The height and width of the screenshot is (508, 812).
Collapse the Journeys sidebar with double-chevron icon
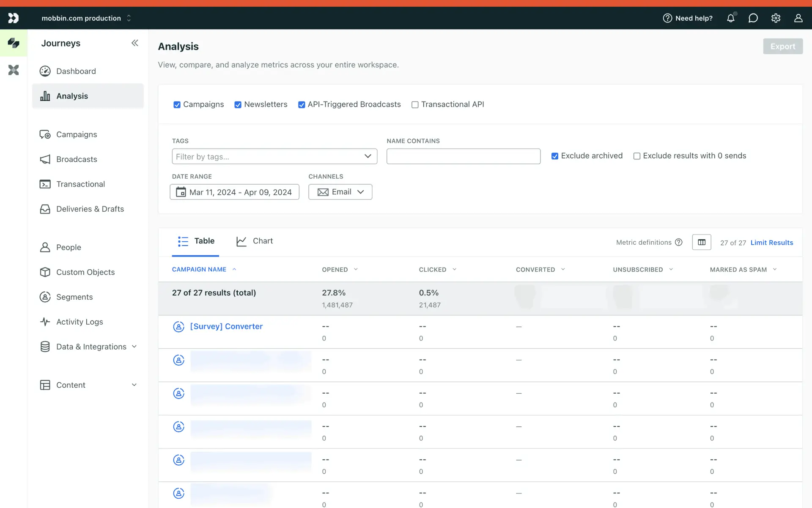point(135,43)
